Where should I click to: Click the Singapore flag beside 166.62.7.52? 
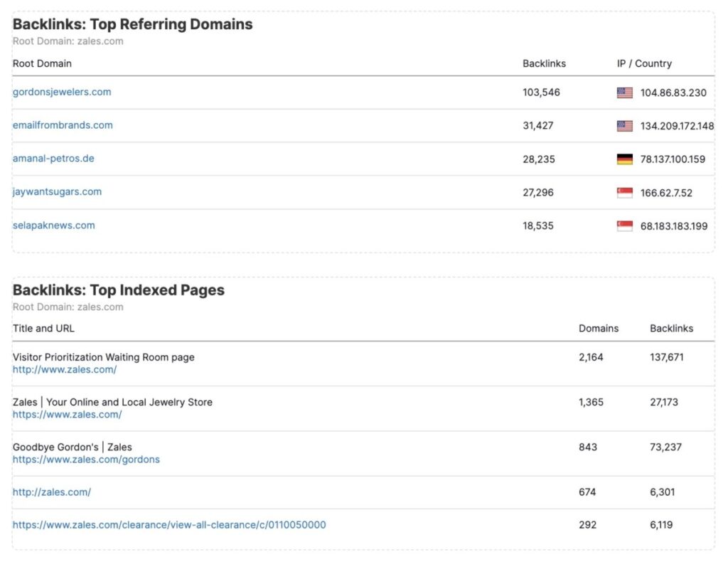click(624, 193)
